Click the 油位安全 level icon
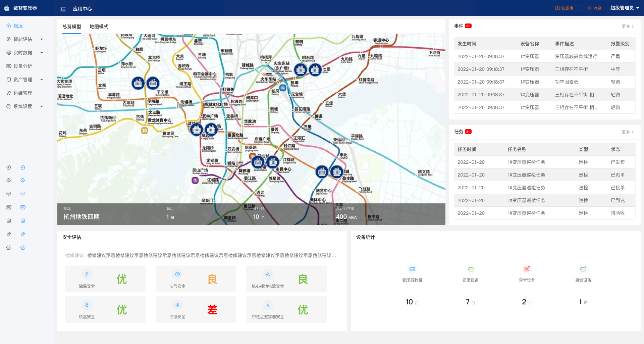 [177, 305]
